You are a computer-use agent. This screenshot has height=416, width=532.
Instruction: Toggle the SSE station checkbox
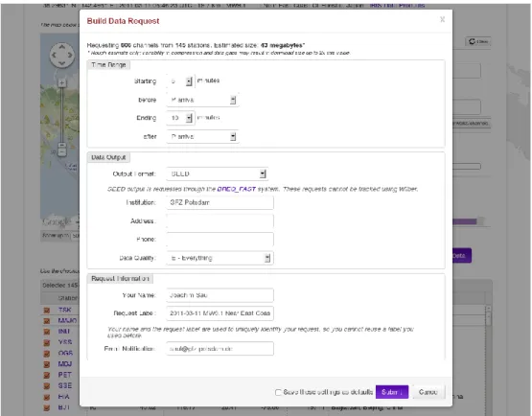click(x=47, y=385)
